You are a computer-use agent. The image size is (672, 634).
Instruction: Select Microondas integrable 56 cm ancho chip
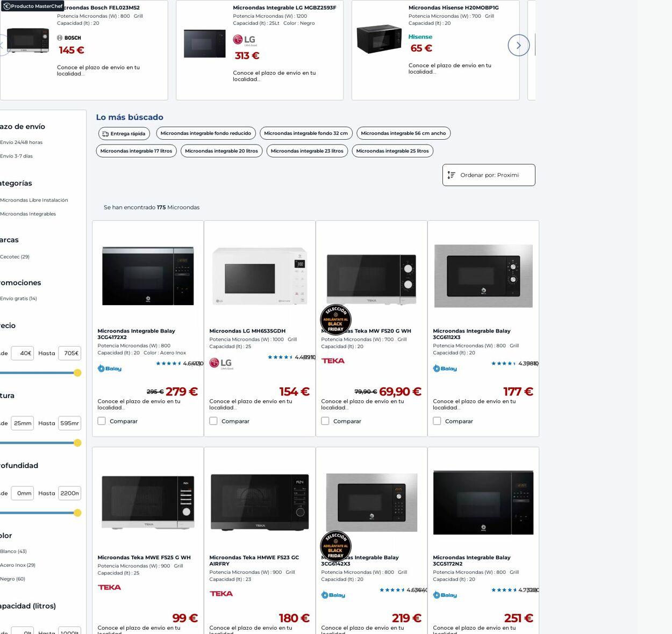point(403,133)
